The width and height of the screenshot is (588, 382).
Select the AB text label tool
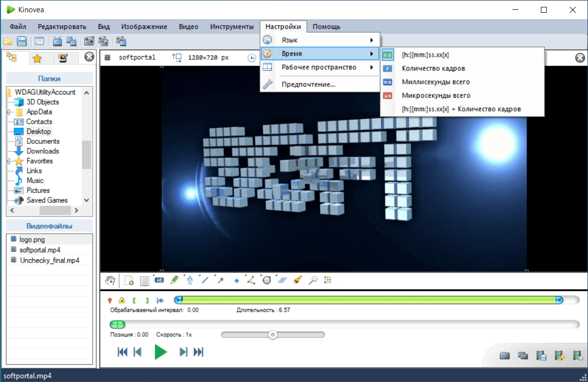click(x=159, y=280)
